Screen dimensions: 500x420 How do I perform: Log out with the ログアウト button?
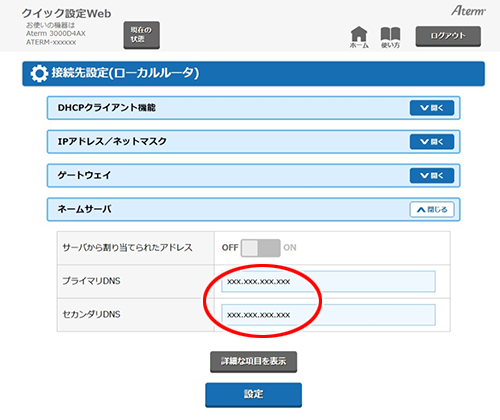[448, 36]
